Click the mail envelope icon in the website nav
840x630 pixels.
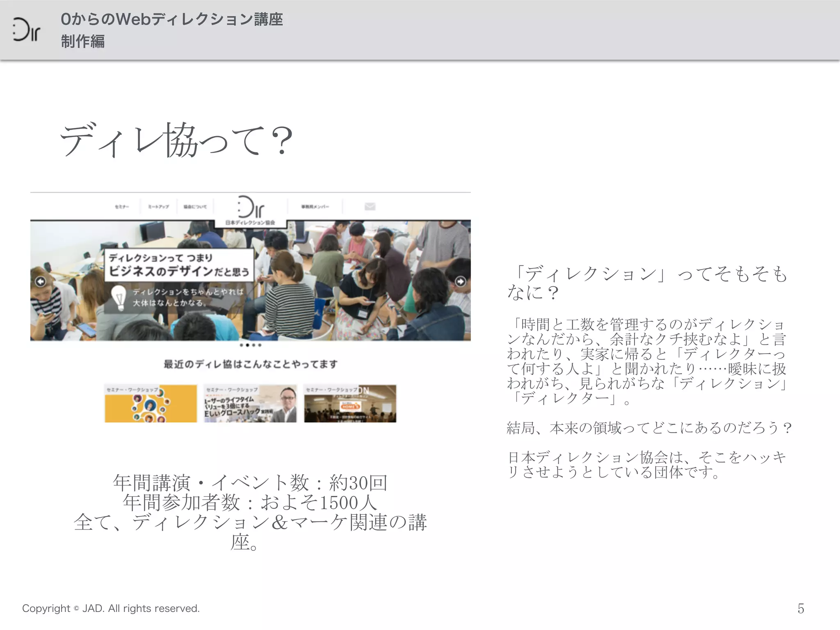(x=370, y=206)
